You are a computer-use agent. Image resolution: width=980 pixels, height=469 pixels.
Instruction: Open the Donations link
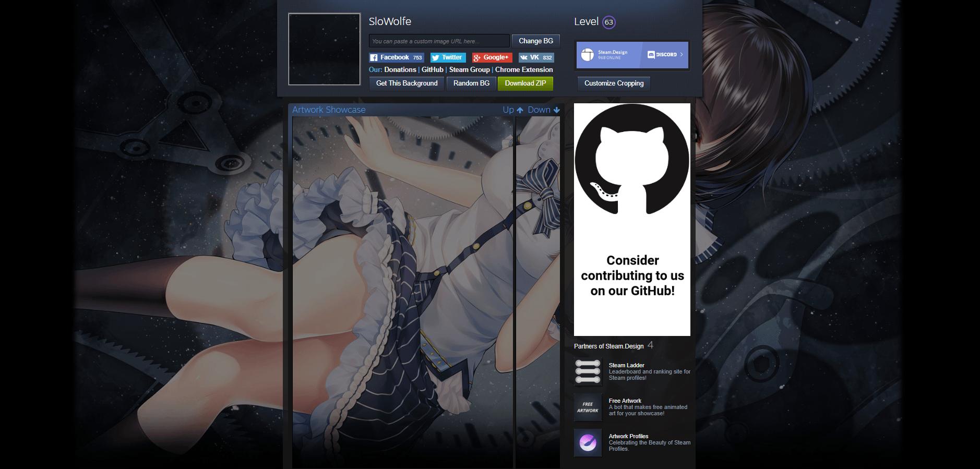pyautogui.click(x=400, y=69)
